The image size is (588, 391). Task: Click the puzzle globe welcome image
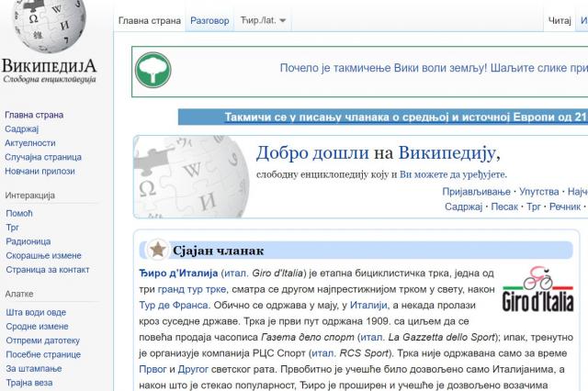(192, 175)
